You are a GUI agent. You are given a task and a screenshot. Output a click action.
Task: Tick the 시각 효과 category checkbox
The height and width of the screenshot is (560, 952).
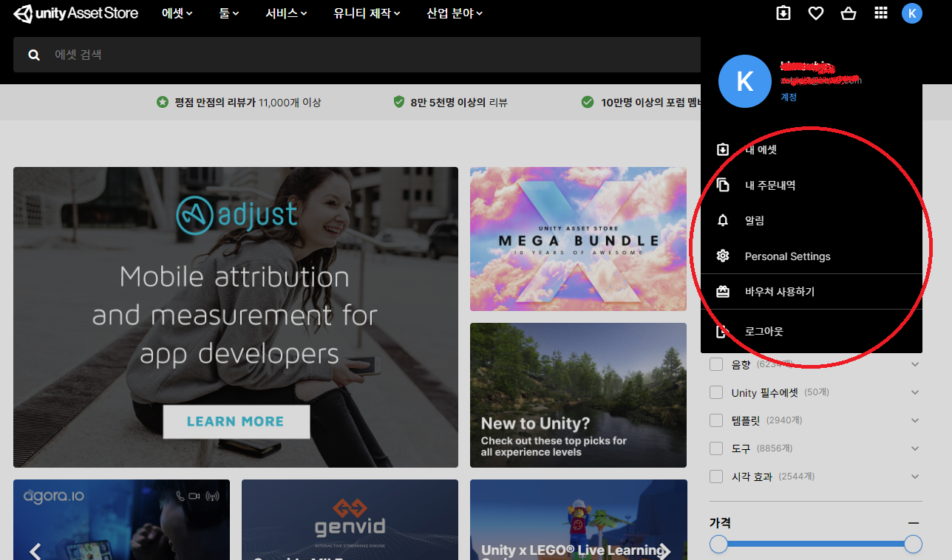click(716, 477)
